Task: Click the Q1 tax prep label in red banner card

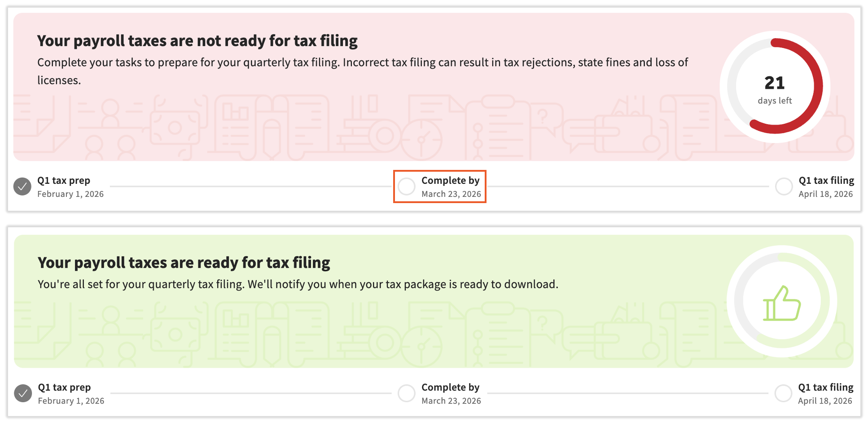Action: [64, 181]
